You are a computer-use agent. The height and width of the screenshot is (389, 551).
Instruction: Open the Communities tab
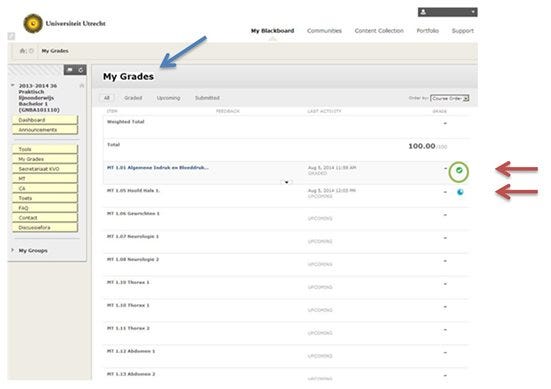click(x=324, y=31)
